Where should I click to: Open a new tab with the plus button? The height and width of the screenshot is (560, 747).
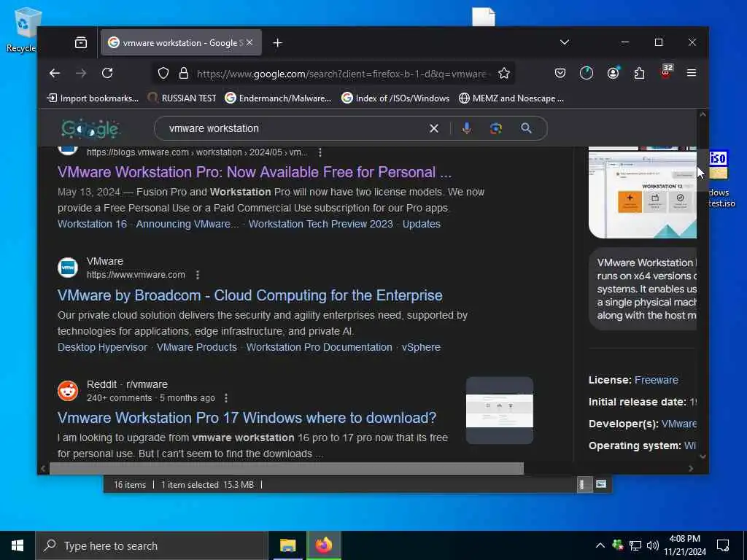277,43
